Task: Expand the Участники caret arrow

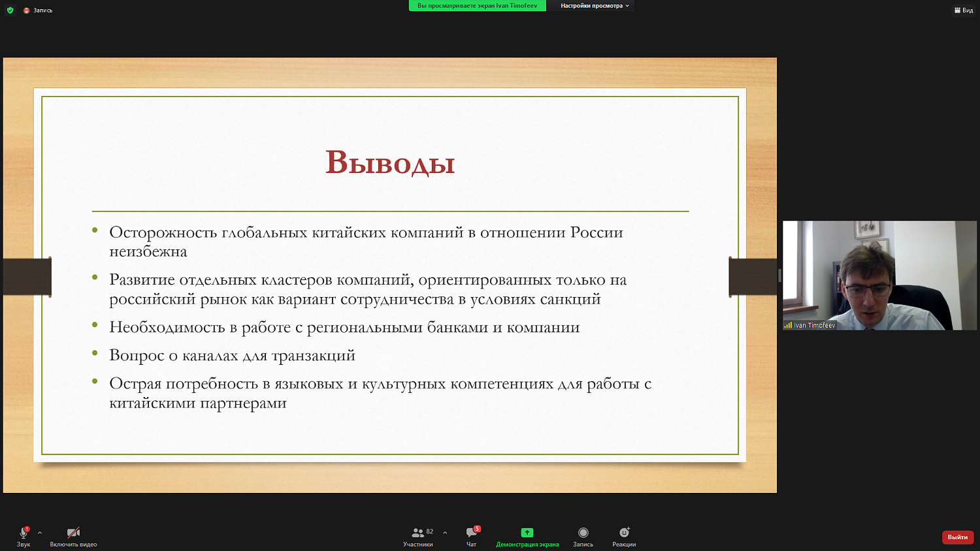Action: pyautogui.click(x=444, y=531)
